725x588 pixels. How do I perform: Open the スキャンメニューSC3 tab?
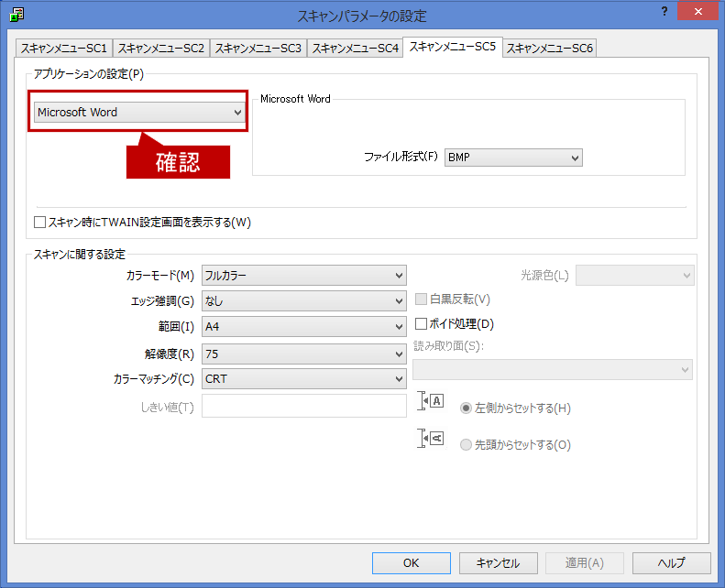[258, 48]
